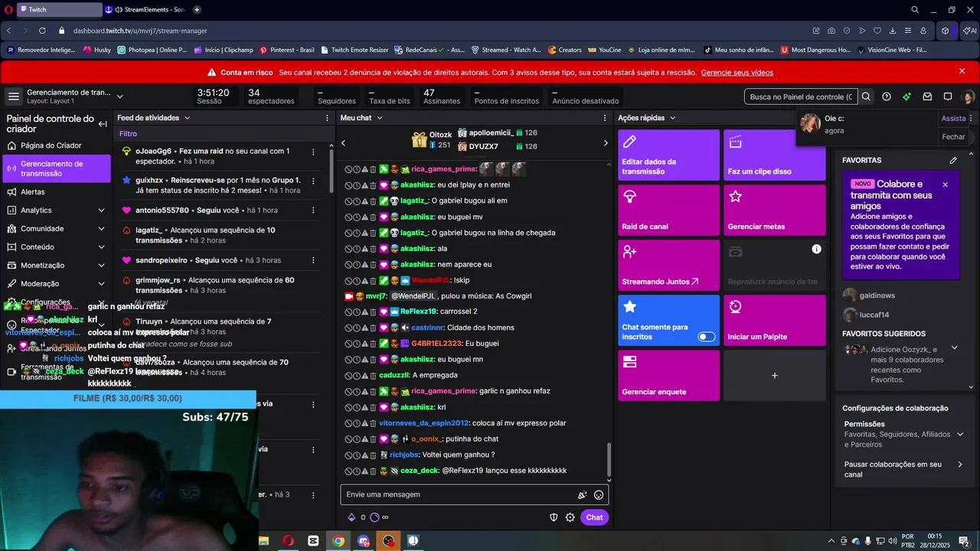Open the green sparkle updates icon
The height and width of the screenshot is (551, 980).
[x=906, y=96]
